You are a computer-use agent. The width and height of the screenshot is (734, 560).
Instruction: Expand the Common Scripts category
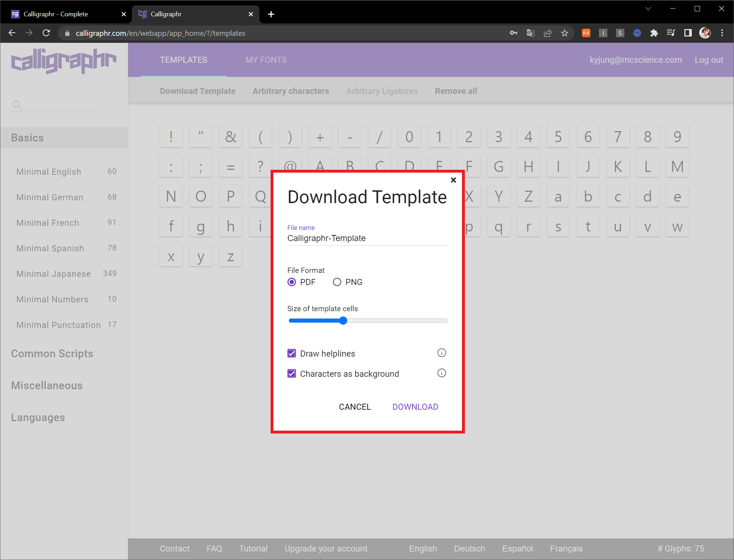click(x=52, y=354)
